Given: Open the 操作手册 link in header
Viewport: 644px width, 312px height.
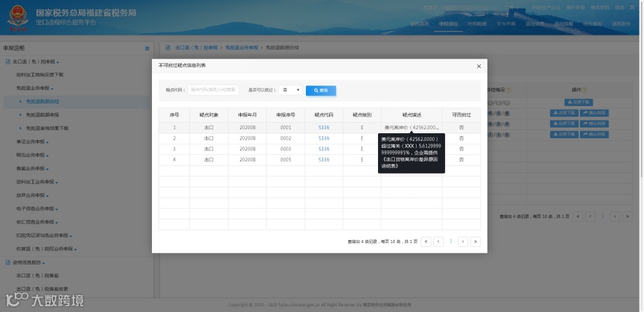Looking at the screenshot, I should coord(575,7).
